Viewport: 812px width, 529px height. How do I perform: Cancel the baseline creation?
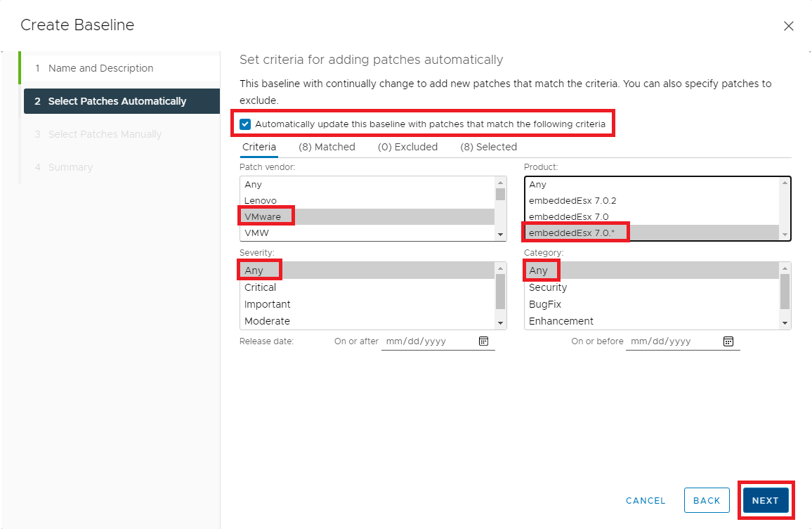[x=645, y=500]
